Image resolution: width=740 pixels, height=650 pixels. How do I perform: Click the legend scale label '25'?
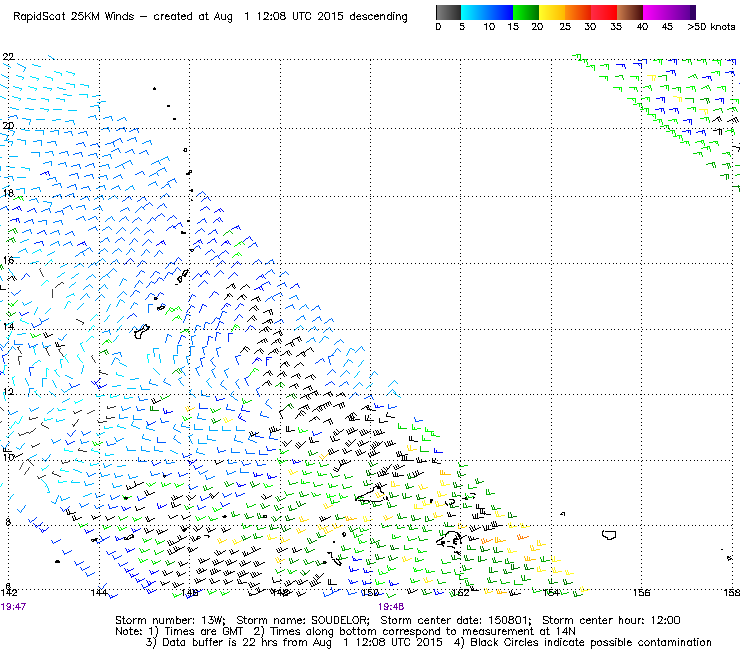(x=565, y=26)
